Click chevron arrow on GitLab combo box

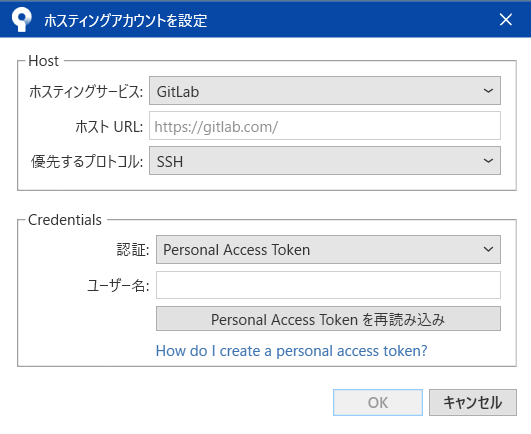[x=488, y=91]
